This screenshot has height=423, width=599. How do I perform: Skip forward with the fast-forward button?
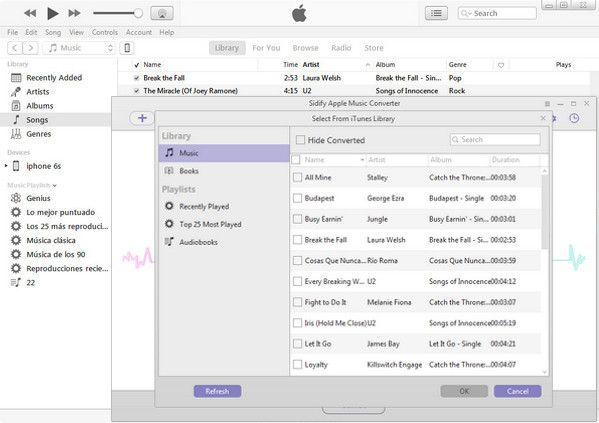[74, 13]
